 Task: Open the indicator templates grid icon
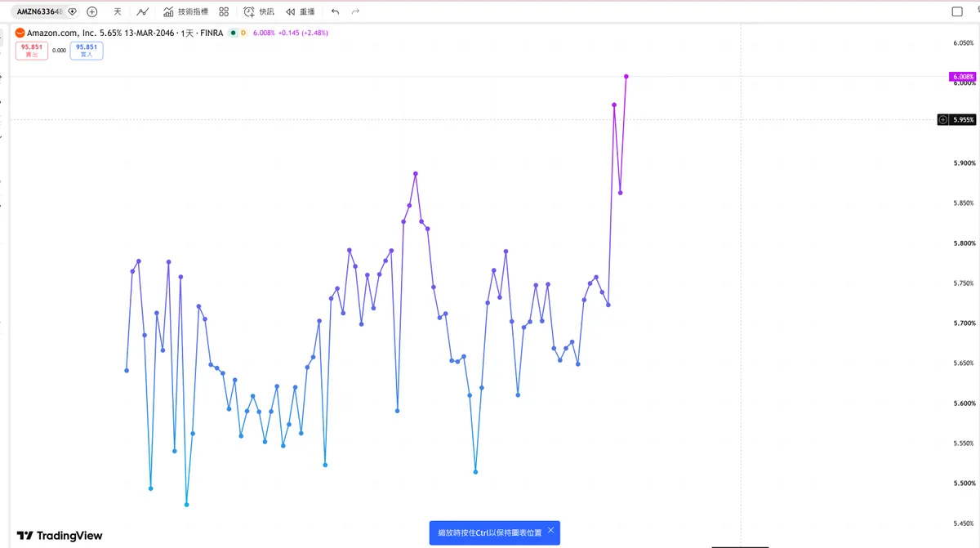(224, 11)
